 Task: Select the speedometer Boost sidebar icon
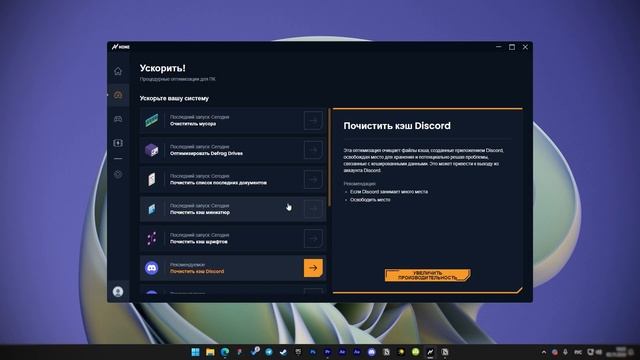click(x=118, y=95)
